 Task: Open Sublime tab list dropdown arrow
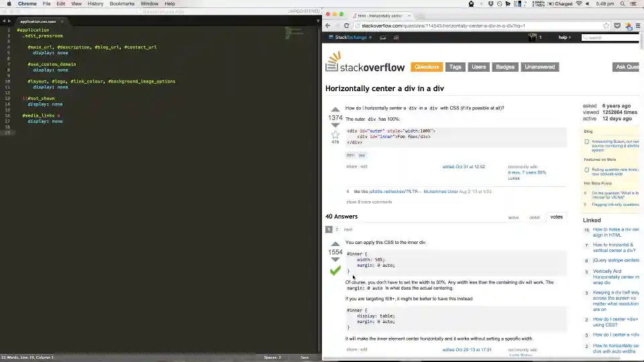pos(317,21)
